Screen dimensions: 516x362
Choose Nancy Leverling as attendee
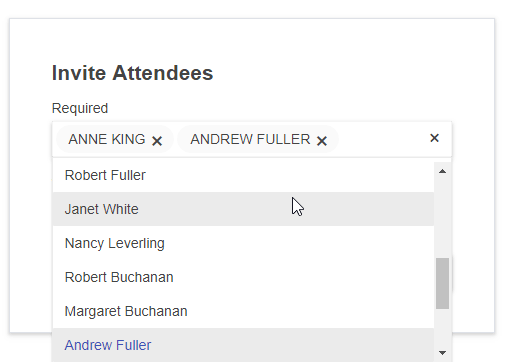click(243, 243)
